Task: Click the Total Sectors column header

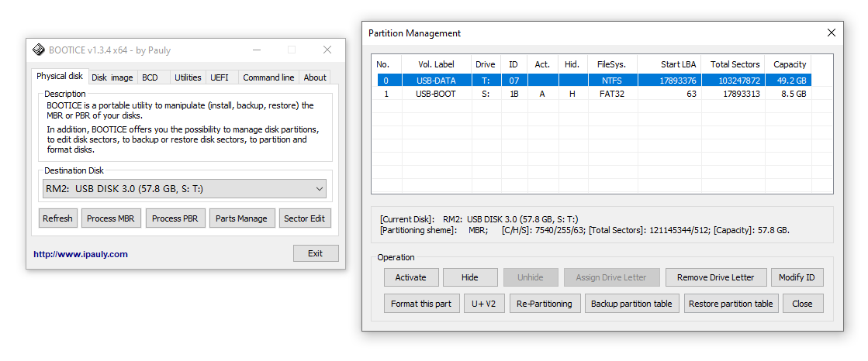Action: (x=735, y=64)
